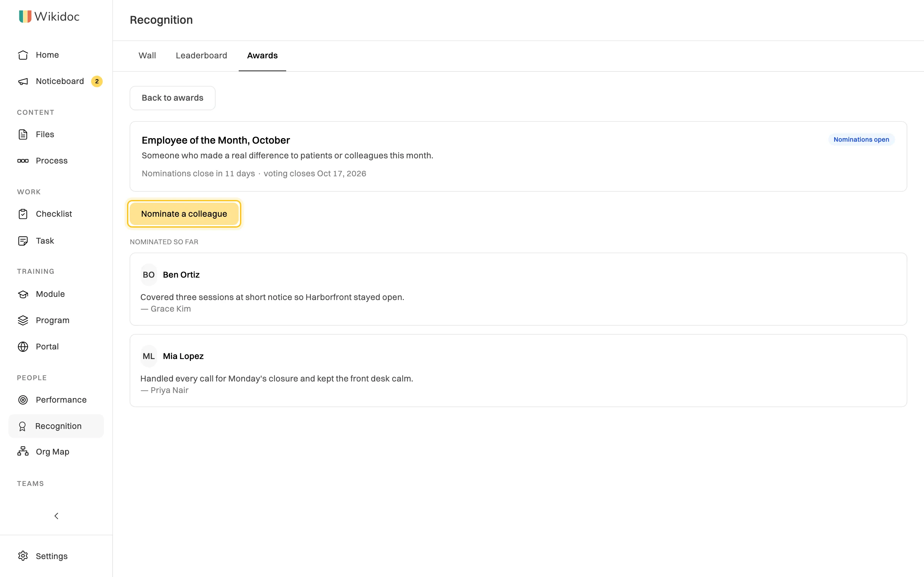Switch to the Leaderboard tab
924x577 pixels.
(x=201, y=56)
